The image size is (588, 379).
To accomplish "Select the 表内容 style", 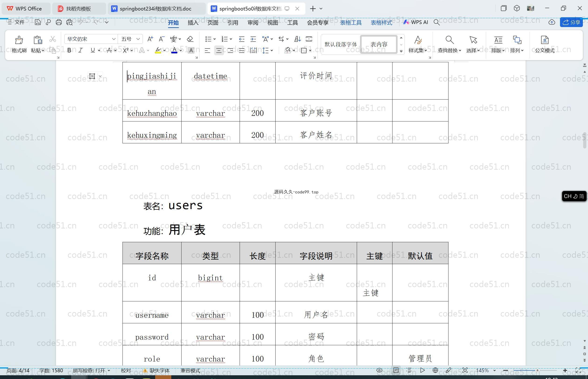I will (x=379, y=44).
